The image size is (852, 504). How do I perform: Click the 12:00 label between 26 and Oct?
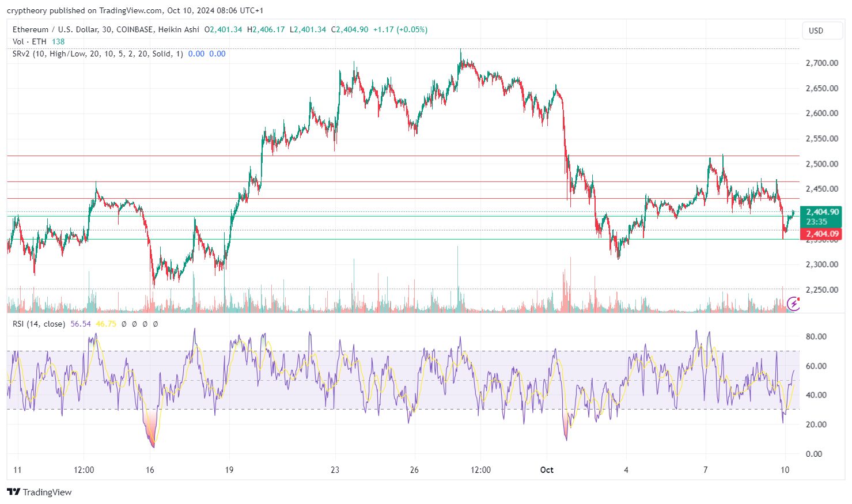pyautogui.click(x=481, y=470)
